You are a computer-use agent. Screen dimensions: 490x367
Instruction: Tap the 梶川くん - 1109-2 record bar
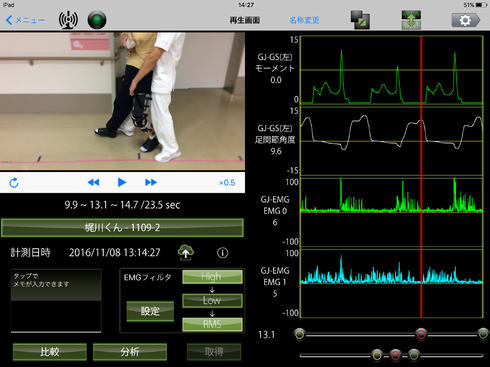(x=122, y=228)
